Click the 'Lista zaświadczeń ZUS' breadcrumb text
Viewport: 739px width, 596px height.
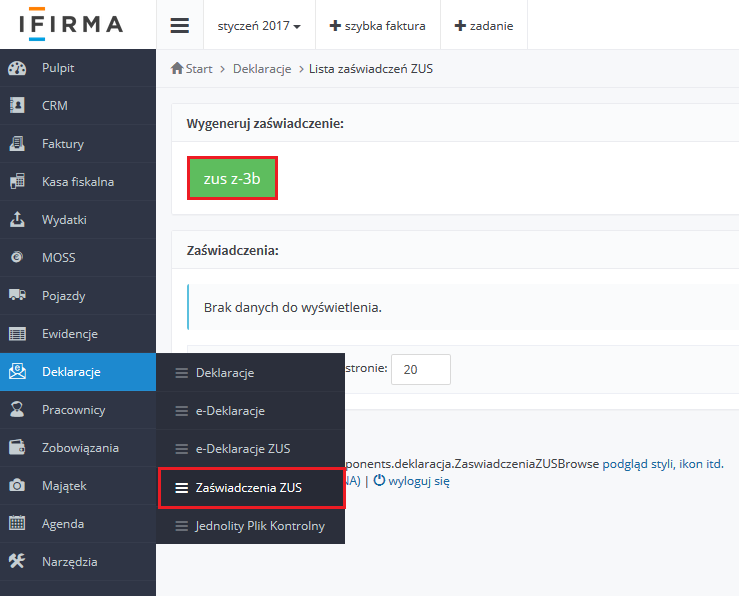371,69
